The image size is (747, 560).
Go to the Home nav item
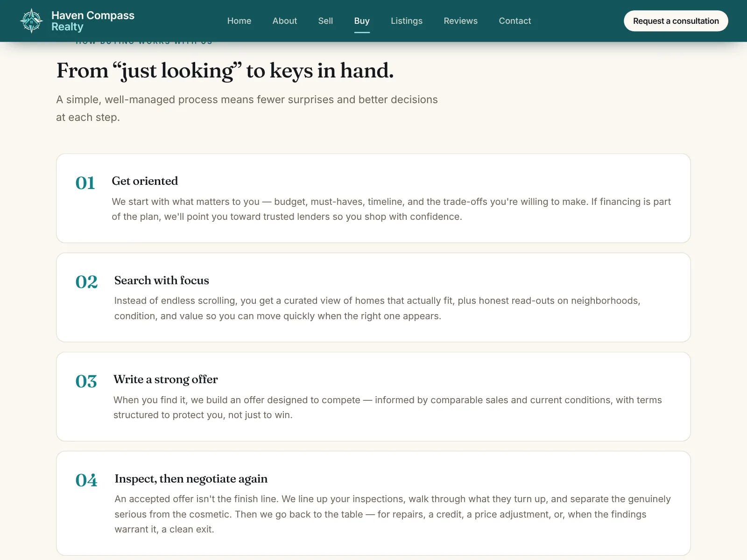(x=239, y=21)
